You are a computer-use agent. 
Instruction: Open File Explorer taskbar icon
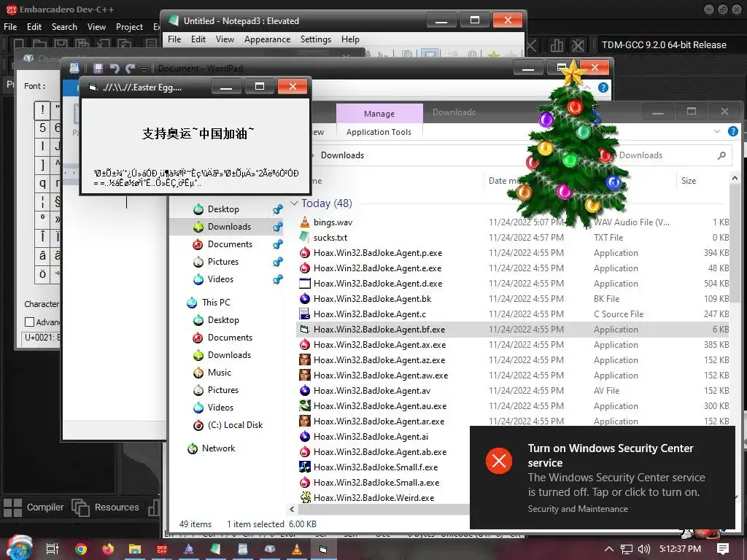click(x=135, y=549)
